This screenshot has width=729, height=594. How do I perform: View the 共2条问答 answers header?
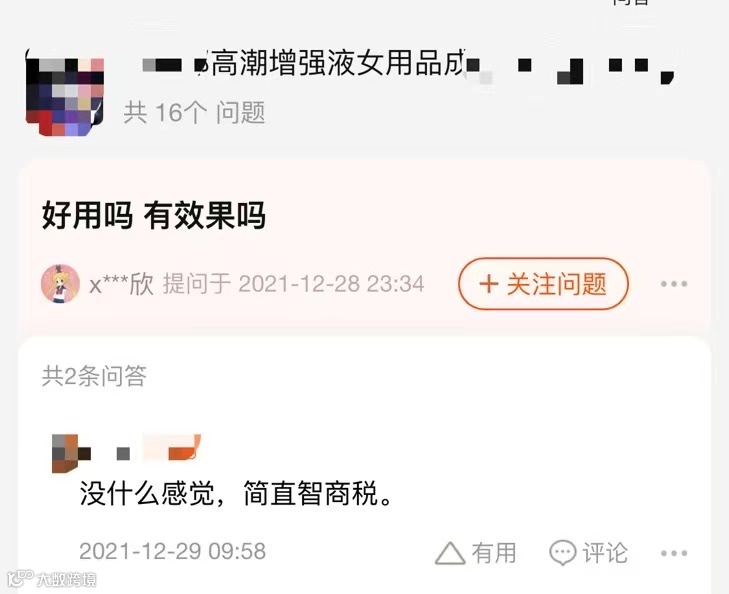(94, 376)
